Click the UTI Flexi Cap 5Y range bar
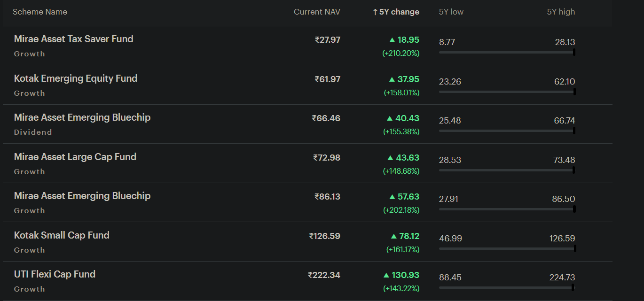Image resolution: width=644 pixels, height=301 pixels. coord(507,287)
